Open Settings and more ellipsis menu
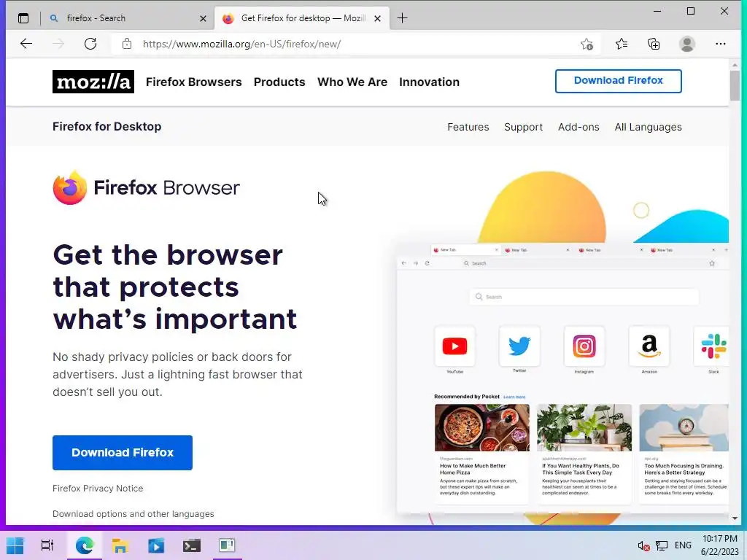The width and height of the screenshot is (747, 560). (x=720, y=44)
